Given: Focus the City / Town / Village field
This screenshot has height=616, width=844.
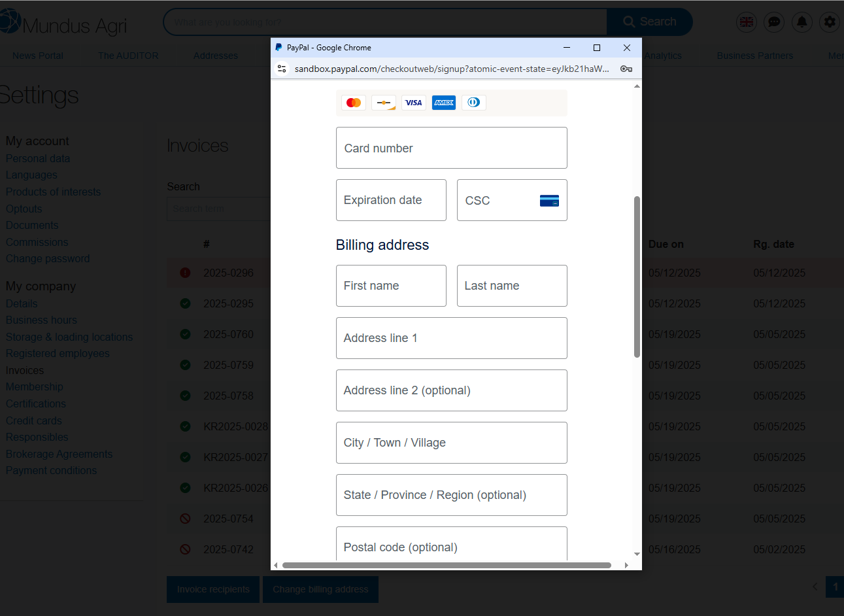Looking at the screenshot, I should coord(451,443).
